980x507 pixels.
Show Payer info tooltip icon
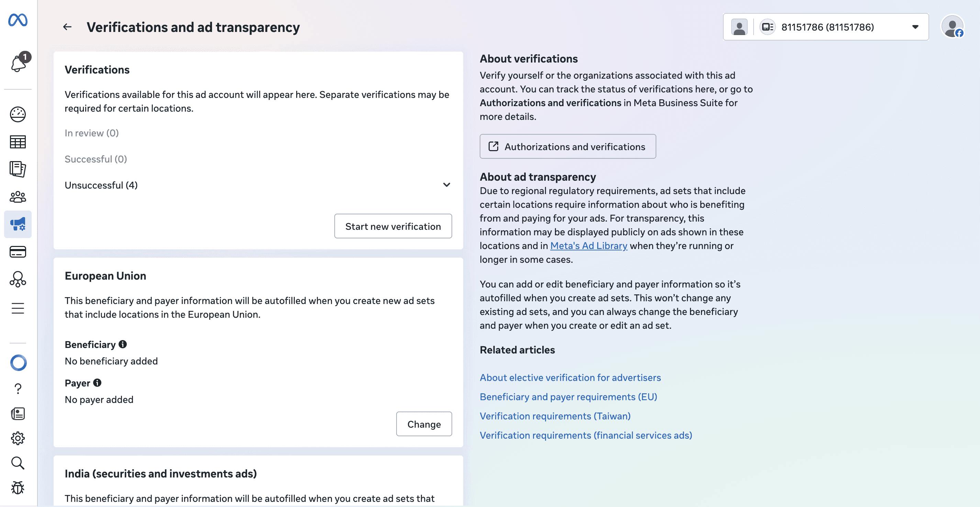pos(97,383)
